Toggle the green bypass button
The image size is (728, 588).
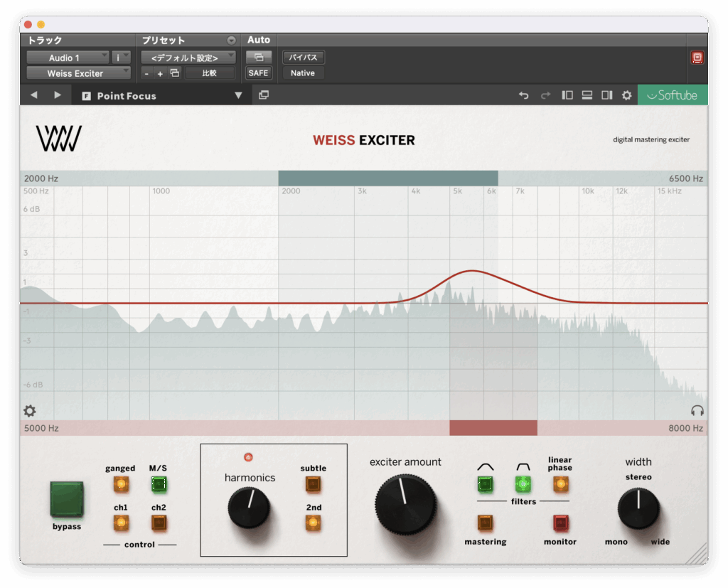pyautogui.click(x=67, y=499)
